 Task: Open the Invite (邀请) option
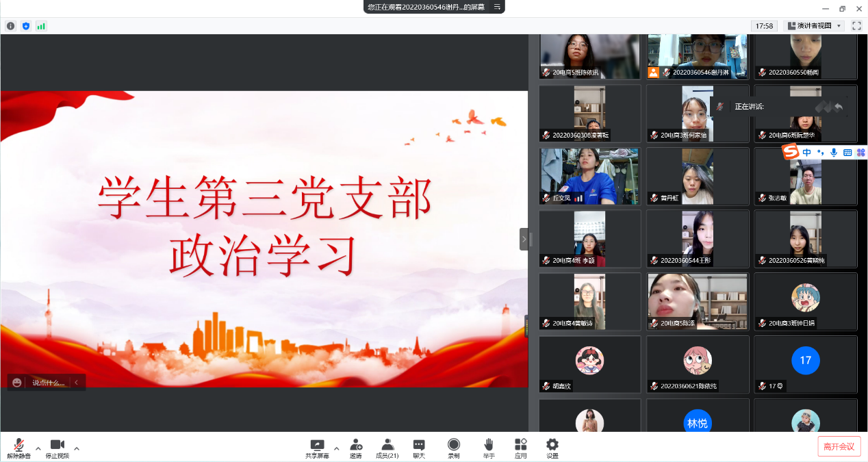355,448
